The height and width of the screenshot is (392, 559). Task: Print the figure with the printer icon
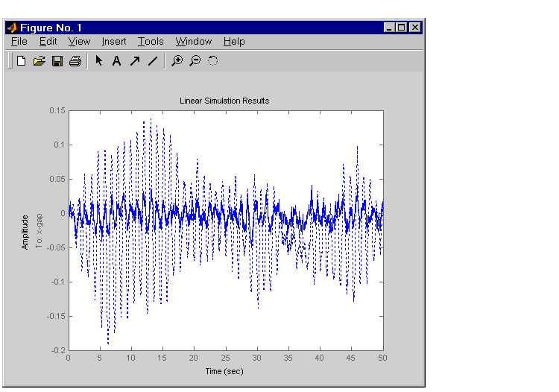pos(75,61)
